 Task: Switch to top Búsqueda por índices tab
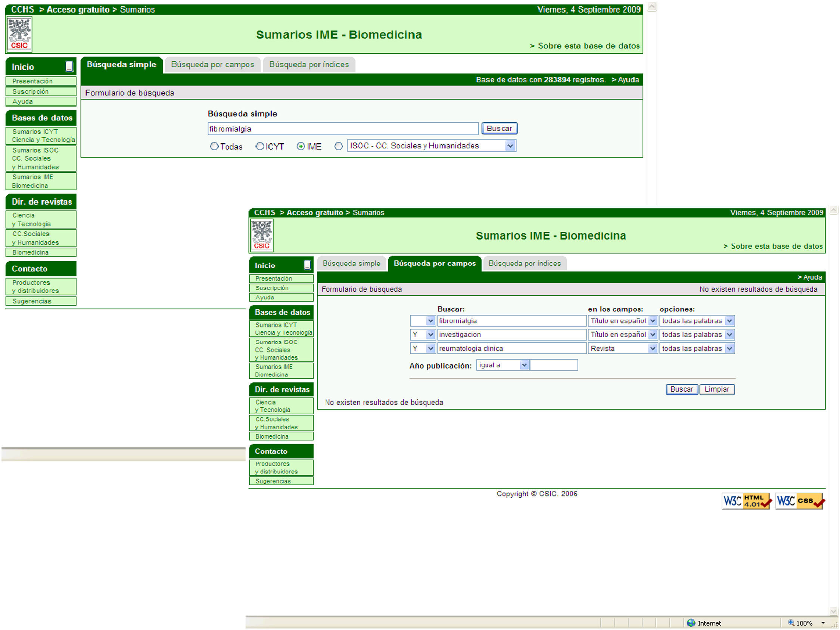tap(309, 65)
